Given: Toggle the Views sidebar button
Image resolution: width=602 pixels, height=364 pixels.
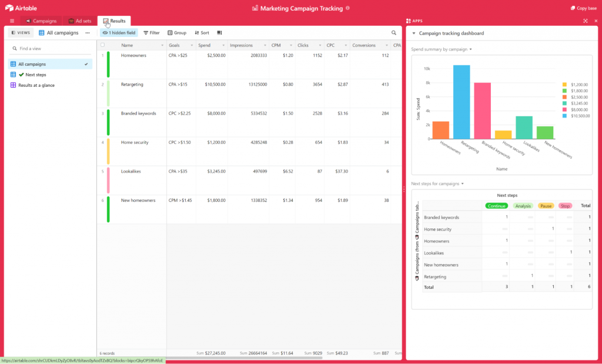Looking at the screenshot, I should [21, 33].
